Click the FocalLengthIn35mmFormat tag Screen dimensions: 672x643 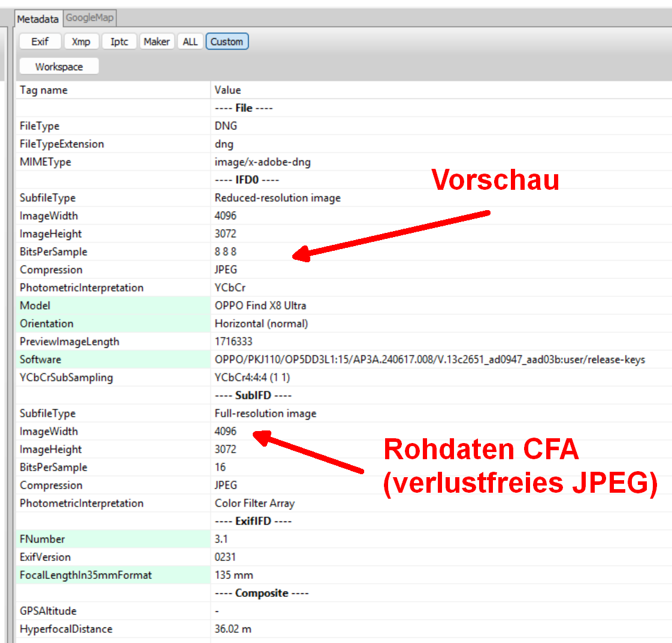click(x=86, y=575)
